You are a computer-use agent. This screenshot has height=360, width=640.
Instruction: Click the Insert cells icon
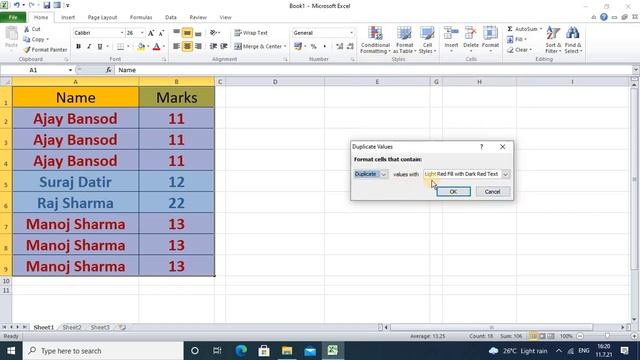451,34
